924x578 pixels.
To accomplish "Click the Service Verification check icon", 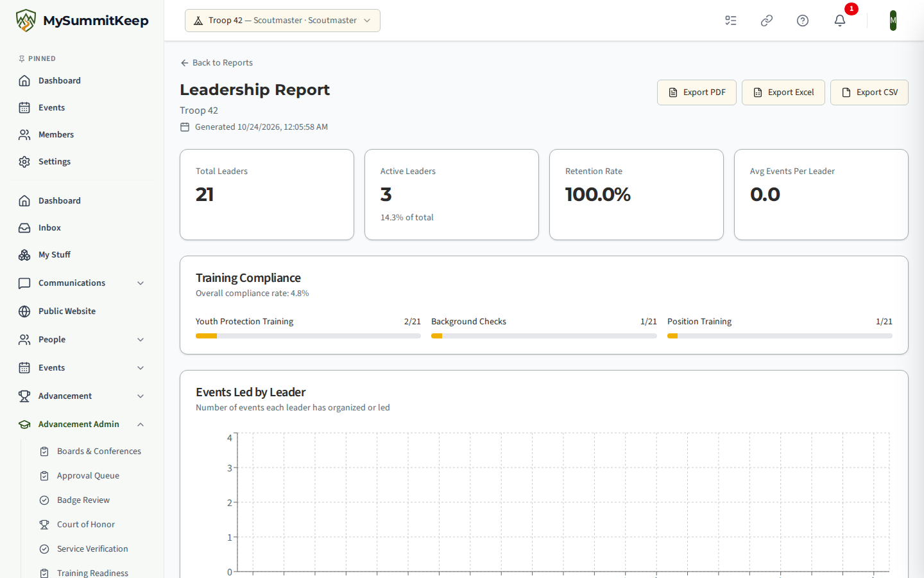I will coord(44,549).
